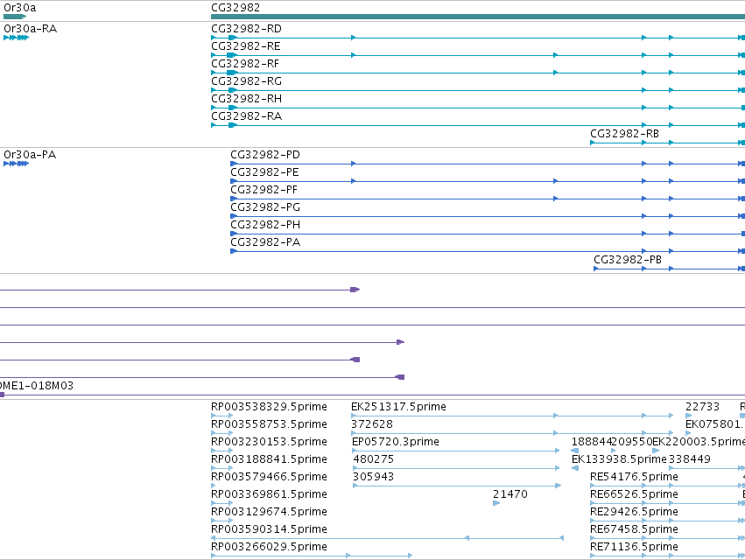The height and width of the screenshot is (560, 745).
Task: Open transcript CG32982-RH
Action: point(246,99)
